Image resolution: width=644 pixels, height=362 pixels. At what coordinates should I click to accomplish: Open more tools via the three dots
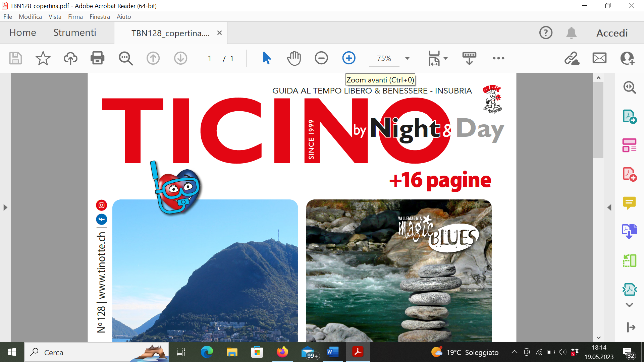(x=498, y=58)
